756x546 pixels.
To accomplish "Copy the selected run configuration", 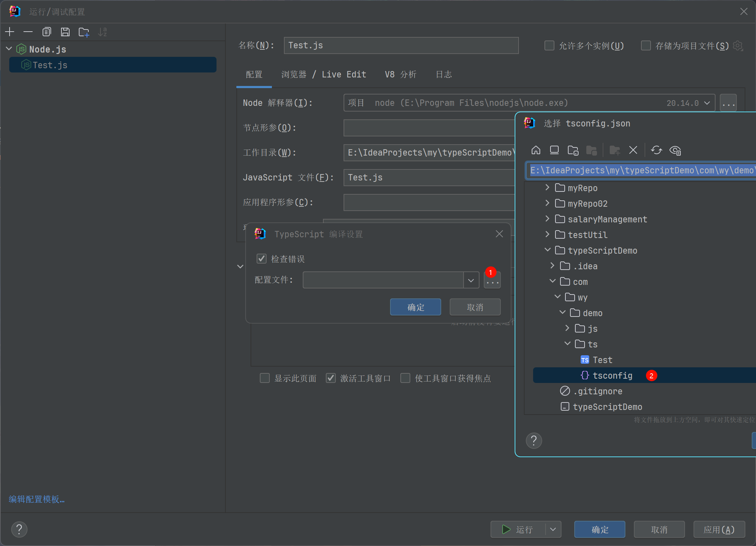I will click(46, 32).
